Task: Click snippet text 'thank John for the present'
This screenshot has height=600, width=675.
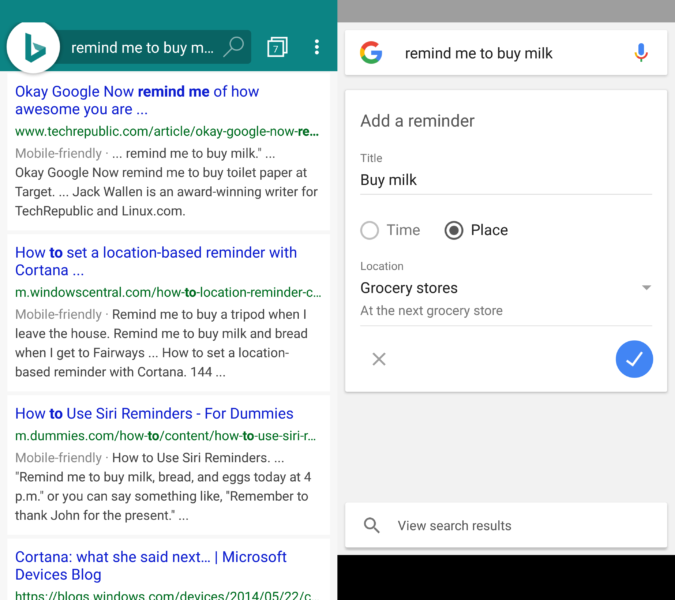Action: pyautogui.click(x=93, y=515)
